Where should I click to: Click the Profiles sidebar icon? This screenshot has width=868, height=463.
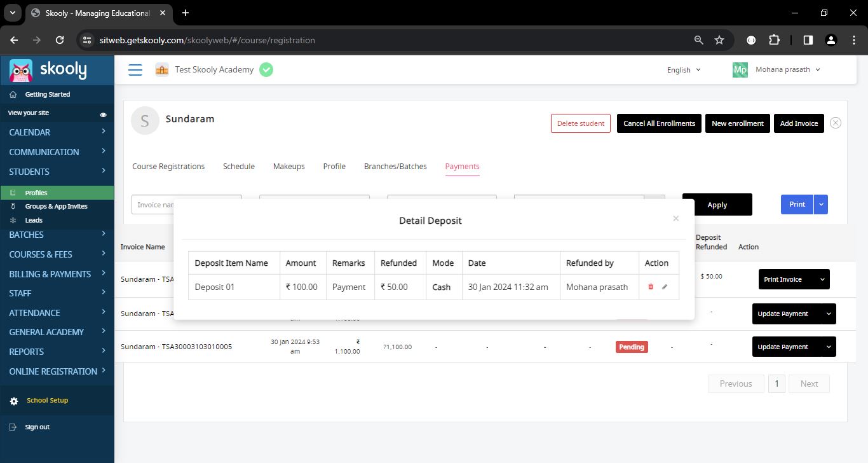[x=13, y=193]
